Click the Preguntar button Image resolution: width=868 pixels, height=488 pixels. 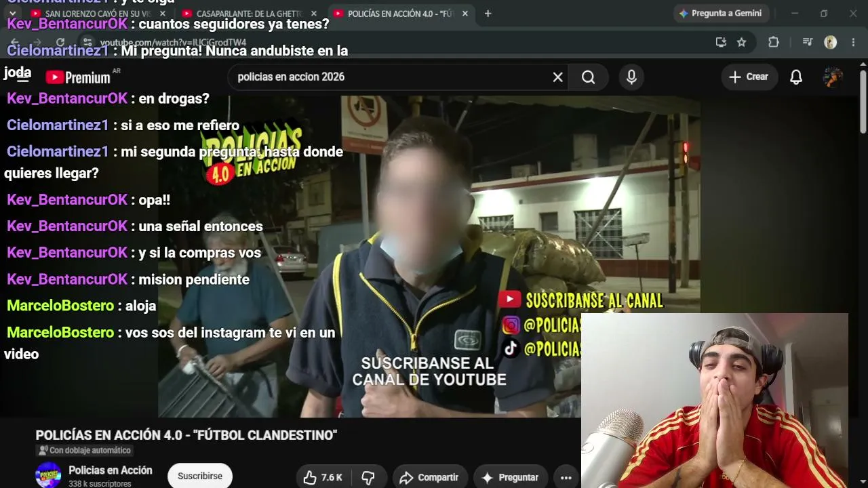click(510, 477)
